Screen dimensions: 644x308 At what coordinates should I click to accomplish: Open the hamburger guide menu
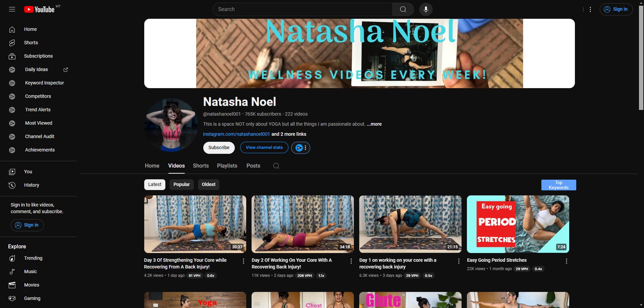[12, 9]
